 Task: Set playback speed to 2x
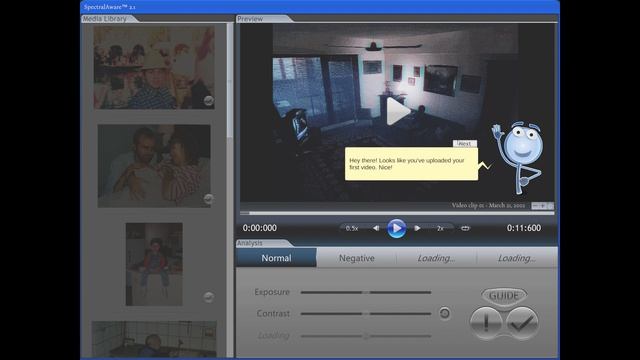click(x=440, y=228)
